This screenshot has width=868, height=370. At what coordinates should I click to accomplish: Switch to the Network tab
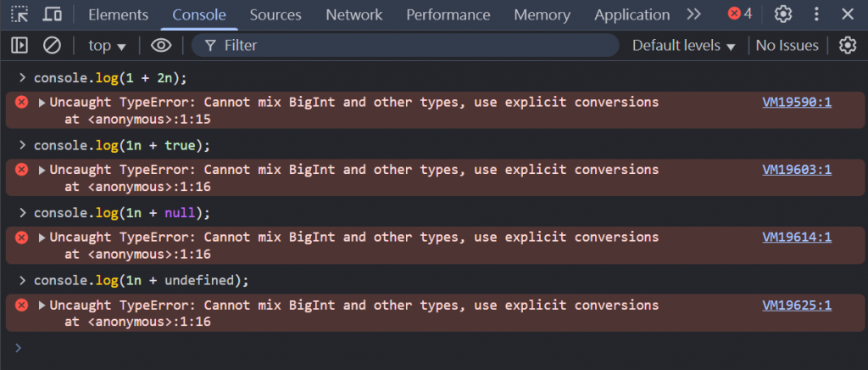[353, 14]
